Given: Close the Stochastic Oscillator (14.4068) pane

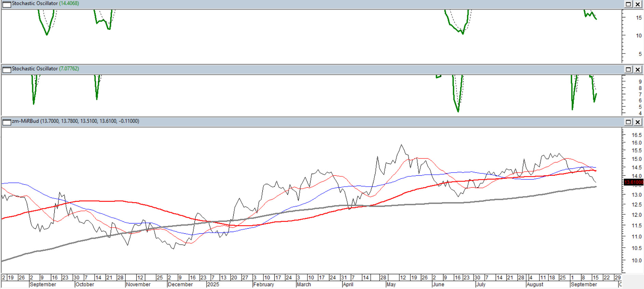Looking at the screenshot, I should click(x=638, y=4).
